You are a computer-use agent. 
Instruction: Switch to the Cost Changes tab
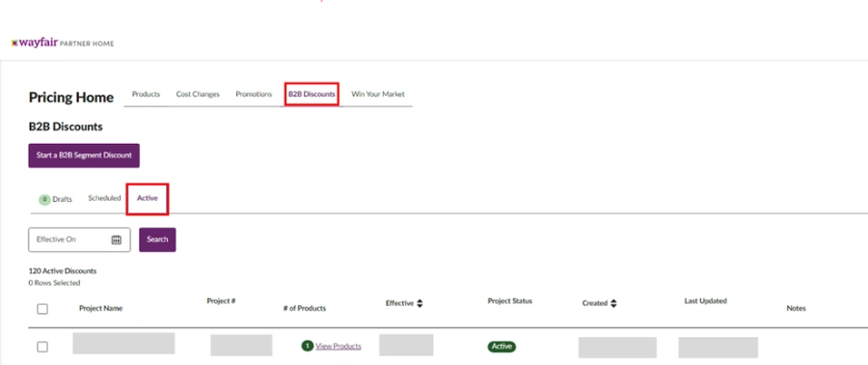tap(198, 95)
